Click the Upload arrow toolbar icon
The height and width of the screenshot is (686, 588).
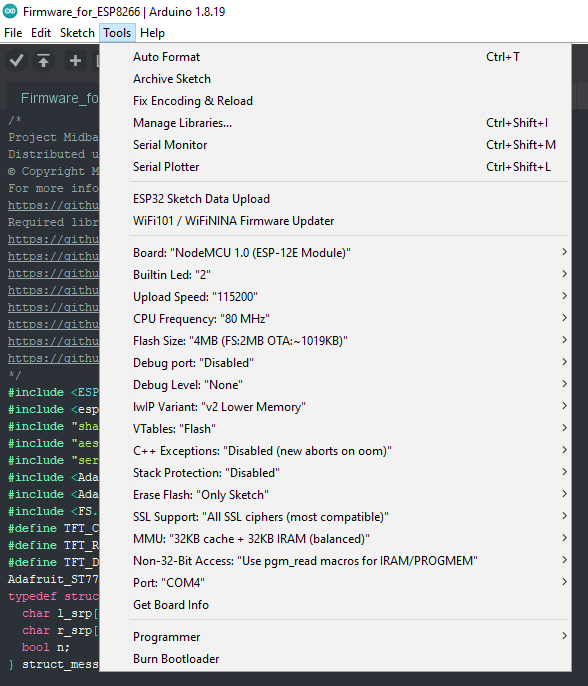tap(43, 60)
